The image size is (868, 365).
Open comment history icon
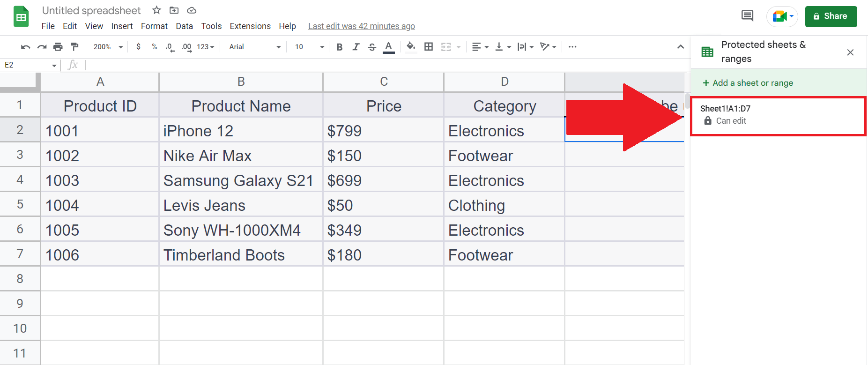(747, 16)
